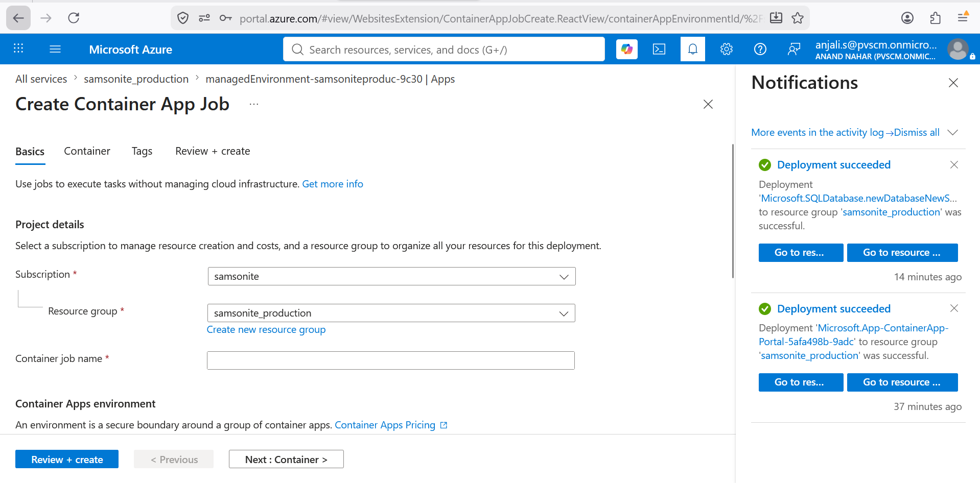Screen dimensions: 980x483
Task: Open Microsoft.SQLDatabase deployment link
Action: coord(858,198)
